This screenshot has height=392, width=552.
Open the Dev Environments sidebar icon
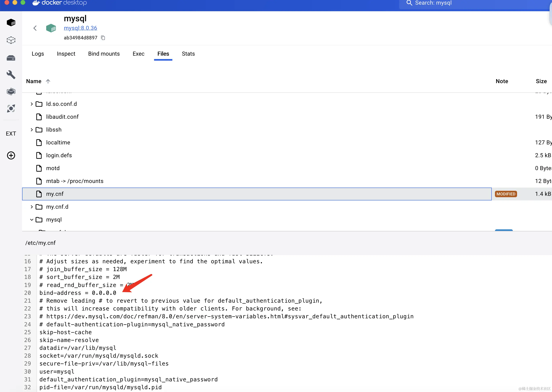pyautogui.click(x=11, y=92)
